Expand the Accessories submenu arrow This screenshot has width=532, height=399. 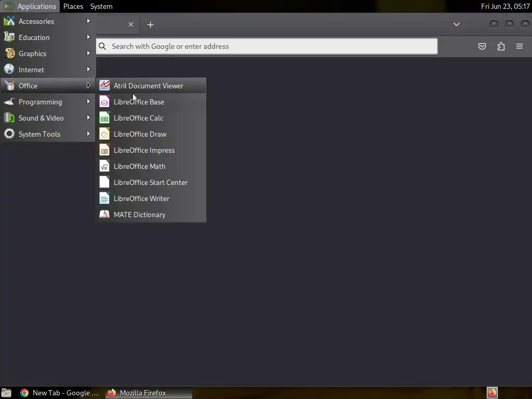(88, 21)
